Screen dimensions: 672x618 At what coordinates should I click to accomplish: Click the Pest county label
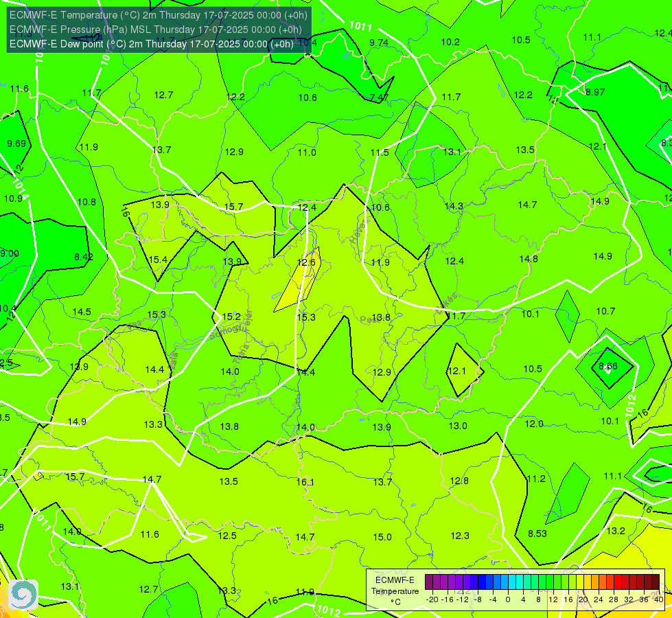tap(369, 319)
